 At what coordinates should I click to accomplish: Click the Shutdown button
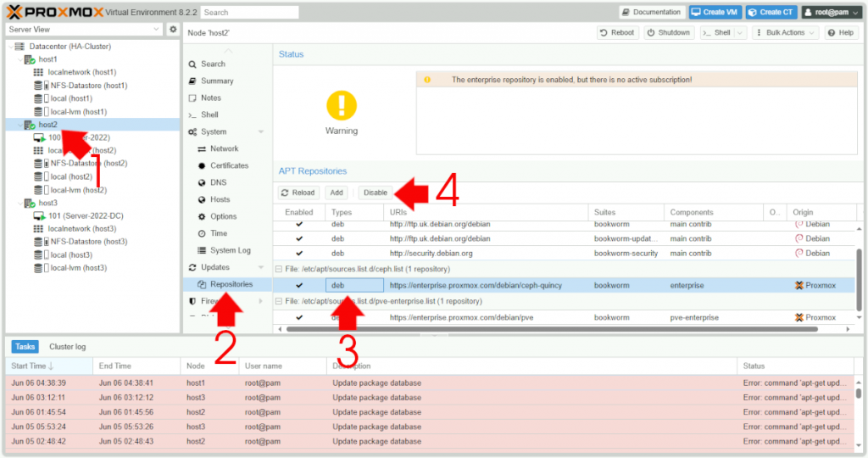tap(669, 33)
